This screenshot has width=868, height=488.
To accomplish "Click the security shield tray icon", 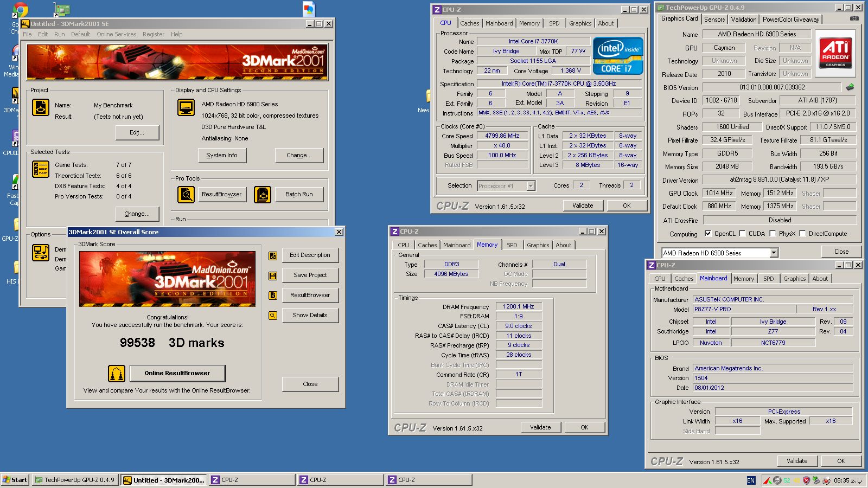I will [806, 480].
